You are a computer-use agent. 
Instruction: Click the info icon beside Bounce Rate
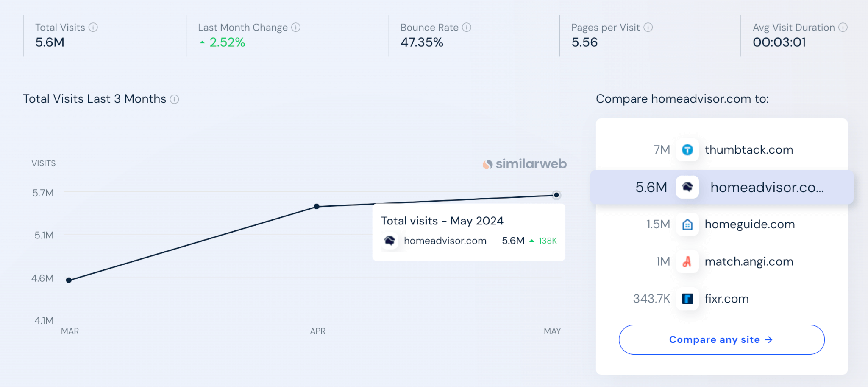point(466,28)
